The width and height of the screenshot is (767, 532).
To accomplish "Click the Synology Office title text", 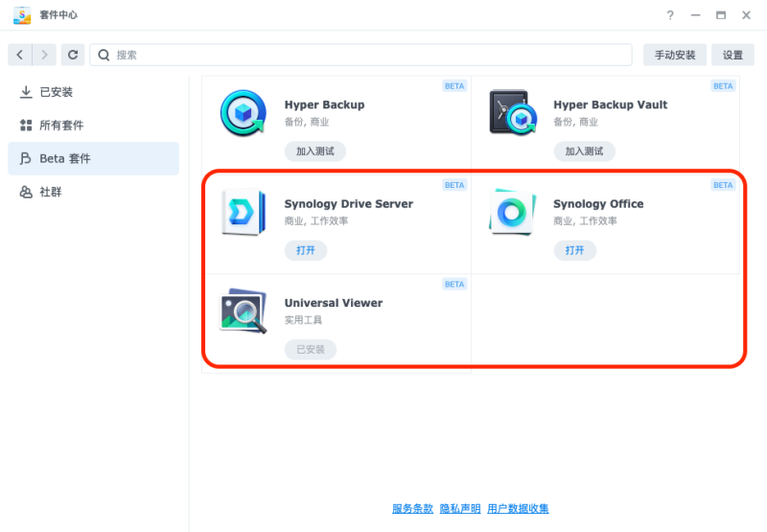I will [598, 204].
